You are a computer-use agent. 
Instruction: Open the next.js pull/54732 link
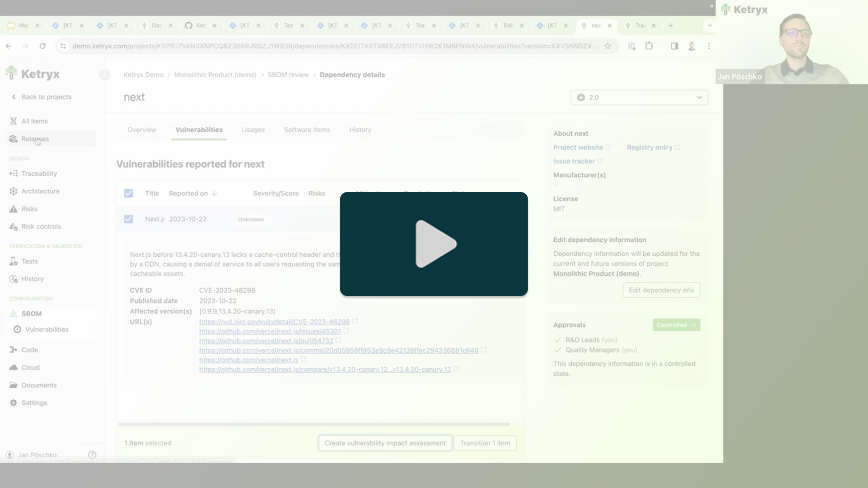click(x=266, y=341)
